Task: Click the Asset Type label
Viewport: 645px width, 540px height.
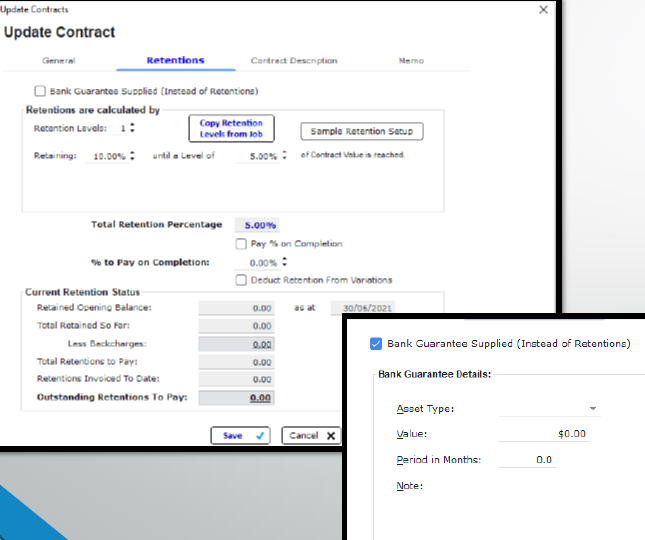Action: point(425,408)
